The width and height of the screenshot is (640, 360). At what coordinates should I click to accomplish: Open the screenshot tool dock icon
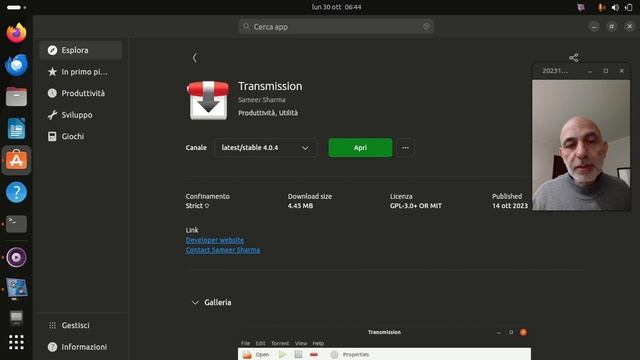click(16, 289)
